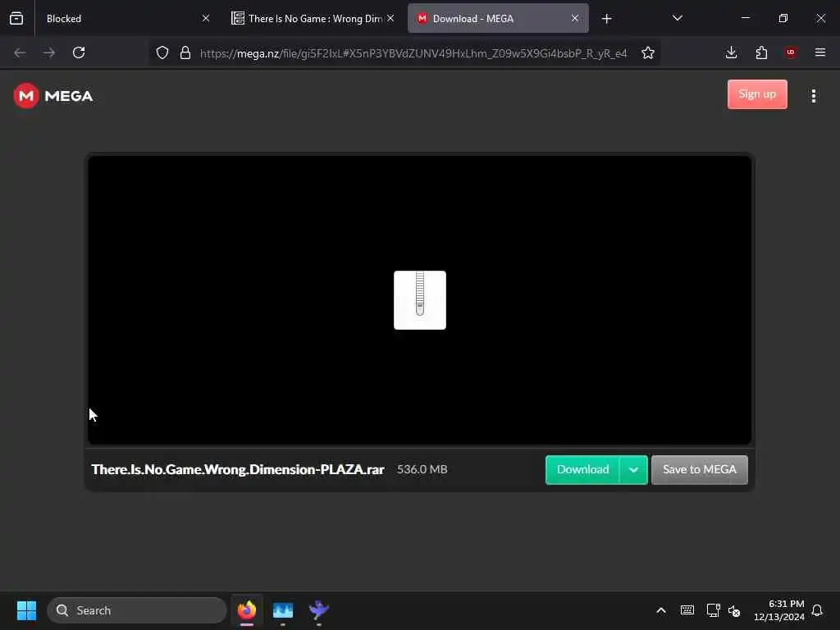
Task: Open touch keyboard tray icon
Action: (687, 610)
